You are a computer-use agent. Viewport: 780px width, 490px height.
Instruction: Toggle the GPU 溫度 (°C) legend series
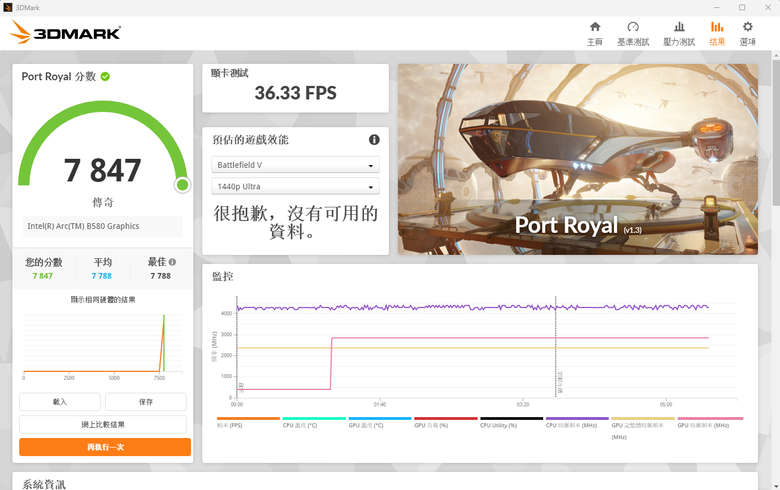tap(380, 422)
